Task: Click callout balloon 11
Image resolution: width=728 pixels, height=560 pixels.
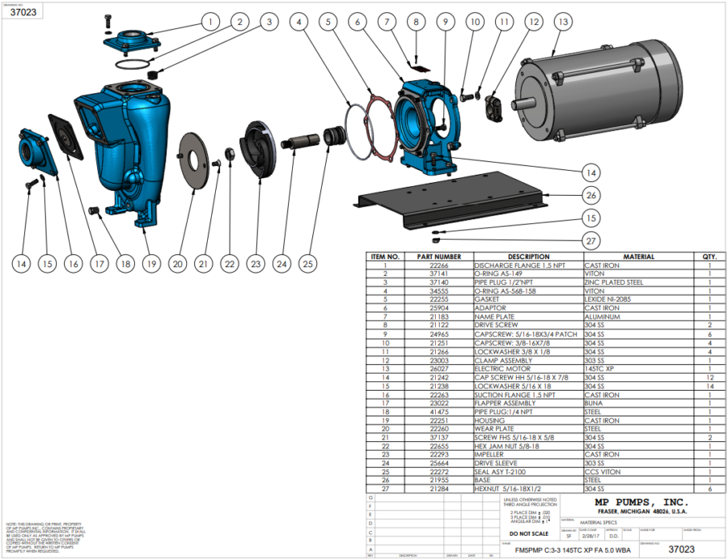Action: pyautogui.click(x=504, y=22)
